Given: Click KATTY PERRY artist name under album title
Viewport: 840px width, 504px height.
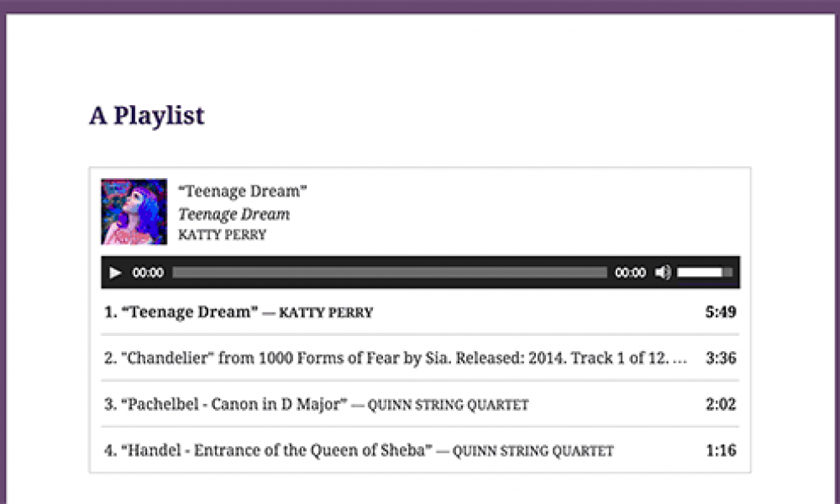Looking at the screenshot, I should pyautogui.click(x=222, y=235).
